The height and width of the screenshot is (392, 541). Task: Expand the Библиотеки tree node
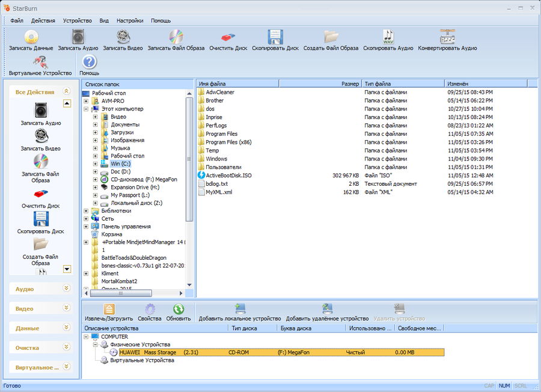(87, 211)
